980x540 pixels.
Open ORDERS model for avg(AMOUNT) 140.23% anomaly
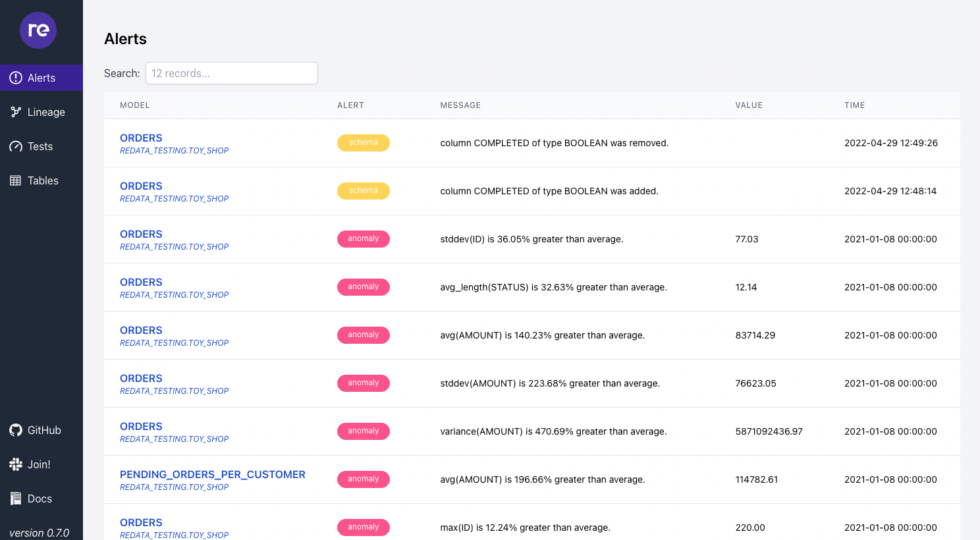[141, 330]
